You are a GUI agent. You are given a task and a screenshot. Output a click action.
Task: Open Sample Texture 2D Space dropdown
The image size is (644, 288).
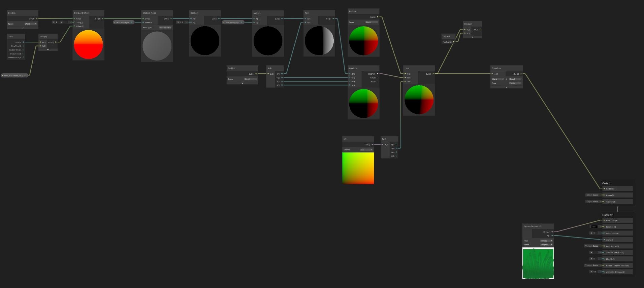pos(546,245)
